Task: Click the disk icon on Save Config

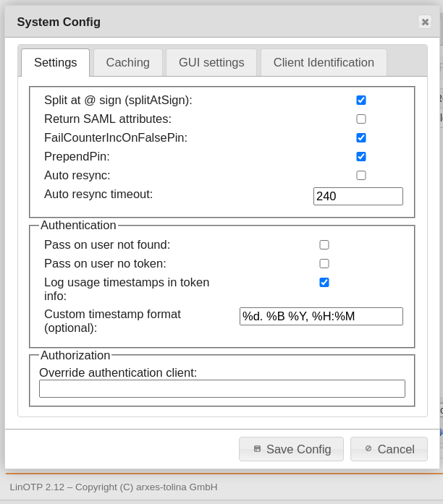Action: [x=257, y=449]
